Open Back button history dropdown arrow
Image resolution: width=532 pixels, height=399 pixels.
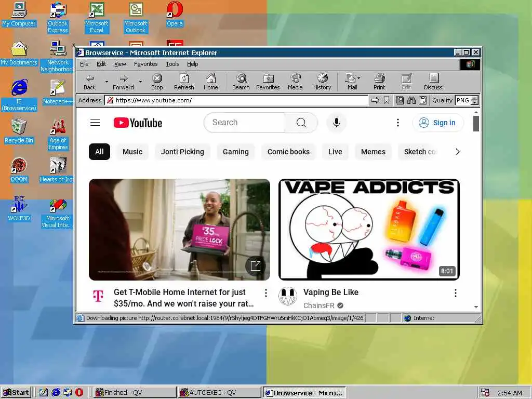coord(107,82)
